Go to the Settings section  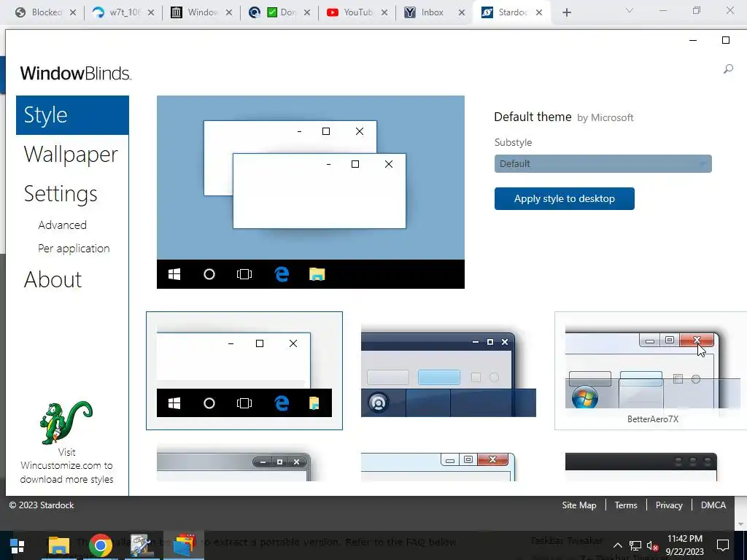coord(61,194)
